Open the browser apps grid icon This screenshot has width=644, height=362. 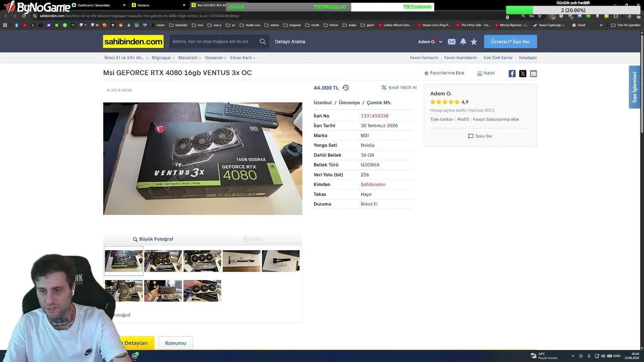coord(5,25)
